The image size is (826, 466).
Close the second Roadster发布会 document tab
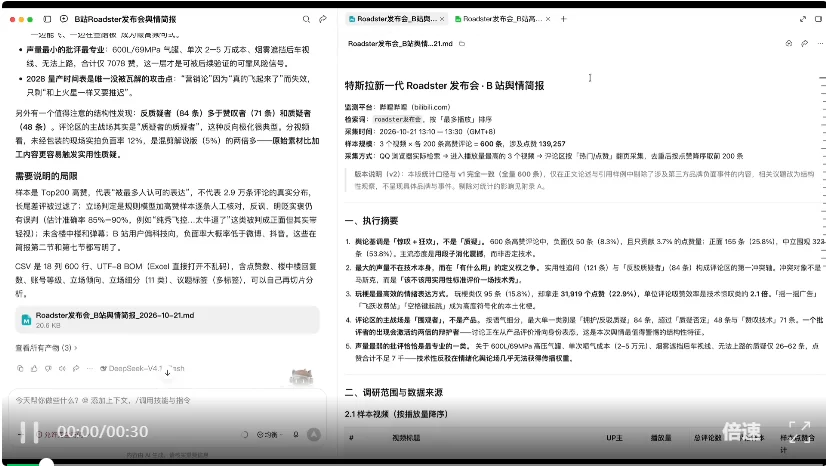coord(548,19)
